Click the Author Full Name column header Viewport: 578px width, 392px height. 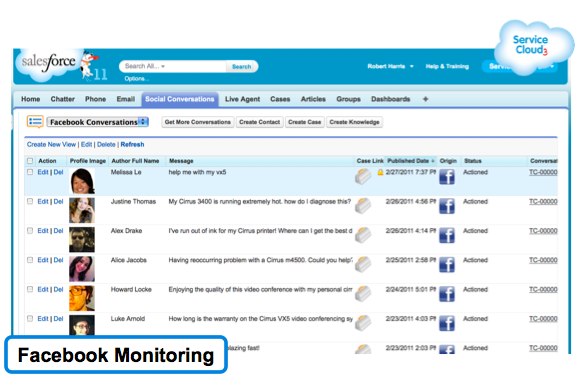135,161
